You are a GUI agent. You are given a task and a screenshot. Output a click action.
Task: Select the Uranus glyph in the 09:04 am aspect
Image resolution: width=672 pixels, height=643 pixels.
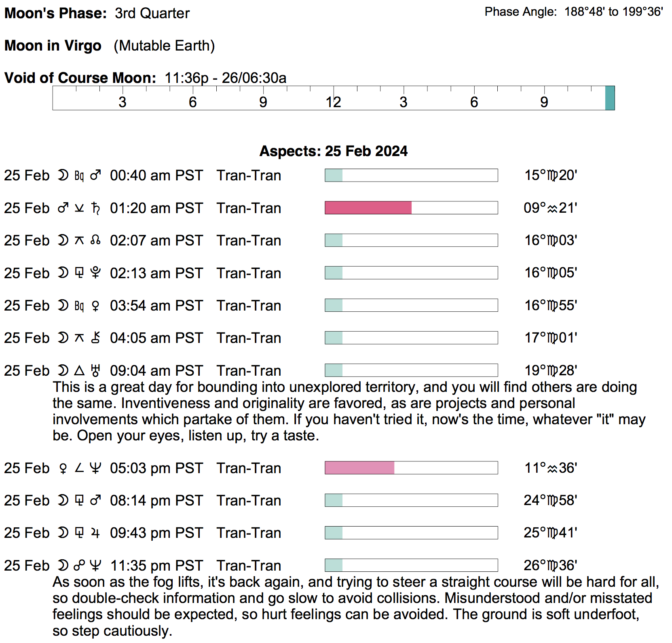pyautogui.click(x=95, y=370)
